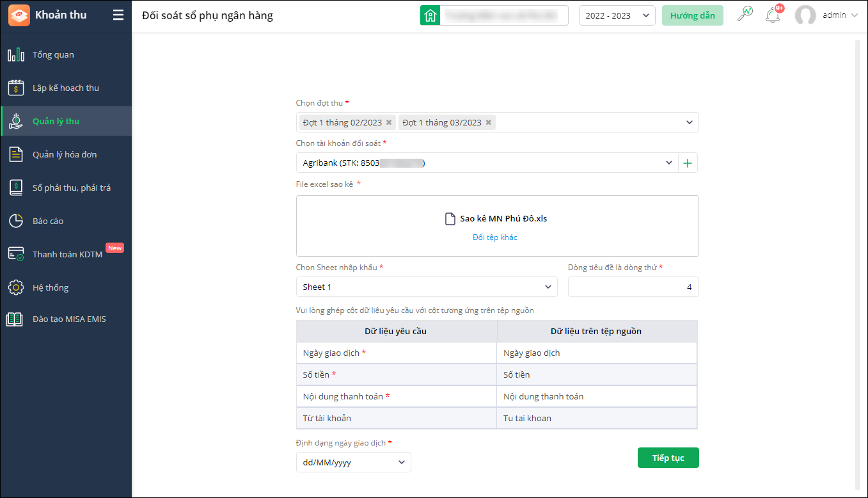Expand the school year 2022 - 2023 dropdown
868x498 pixels.
click(617, 15)
